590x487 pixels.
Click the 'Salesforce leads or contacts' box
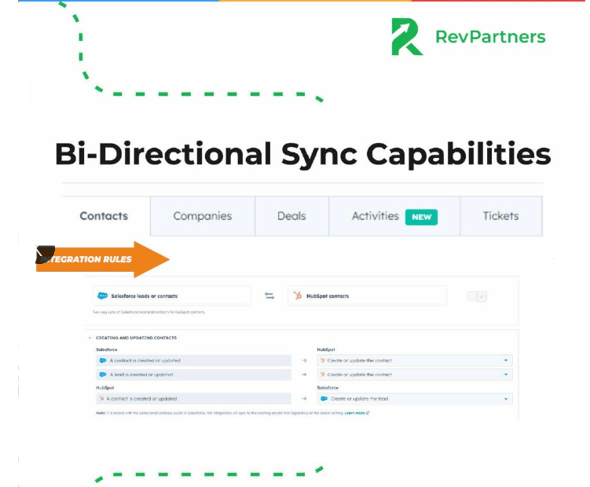[172, 296]
